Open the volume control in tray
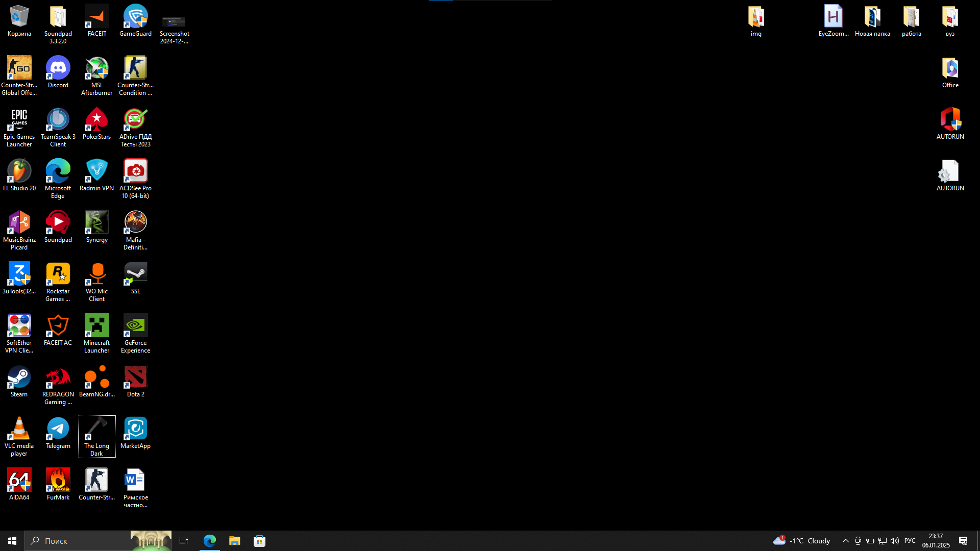This screenshot has height=551, width=980. pyautogui.click(x=895, y=541)
